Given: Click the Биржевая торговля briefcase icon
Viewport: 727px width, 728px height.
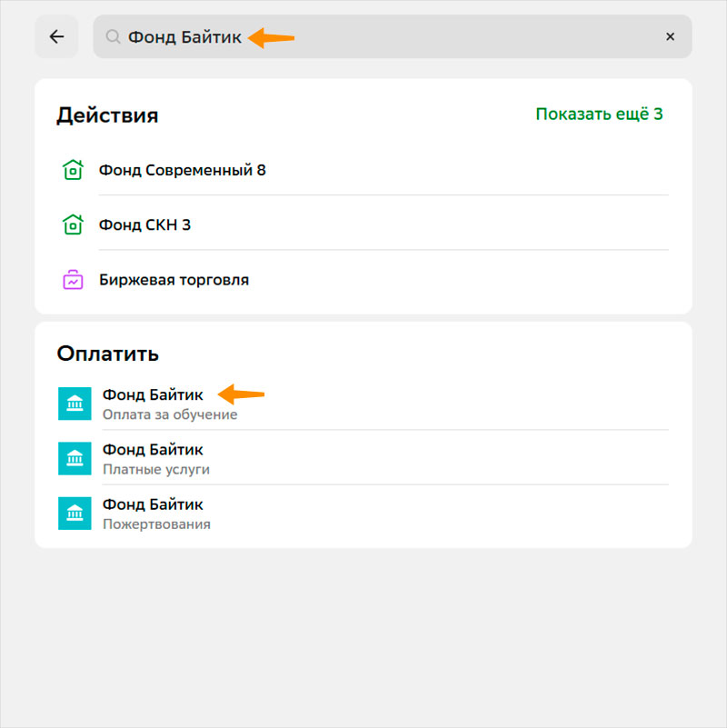Looking at the screenshot, I should click(x=73, y=280).
